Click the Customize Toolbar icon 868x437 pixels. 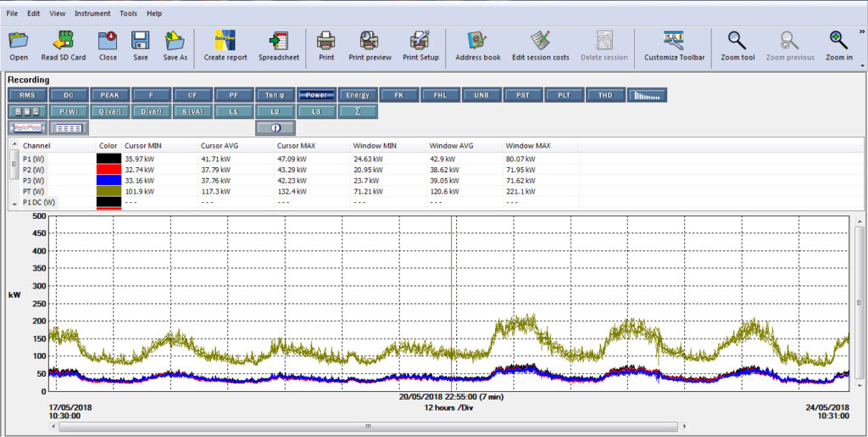(x=673, y=41)
